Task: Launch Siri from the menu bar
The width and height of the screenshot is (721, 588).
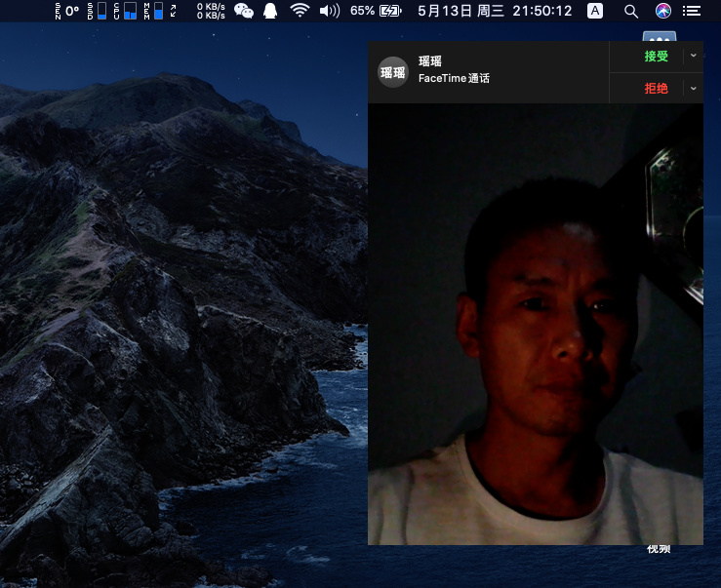Action: (662, 11)
